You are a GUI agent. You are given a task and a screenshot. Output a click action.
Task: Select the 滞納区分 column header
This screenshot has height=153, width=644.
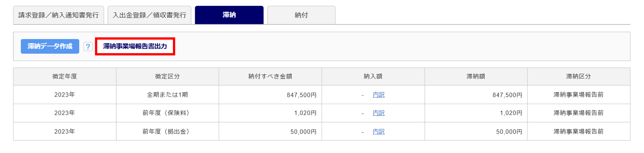(x=578, y=76)
